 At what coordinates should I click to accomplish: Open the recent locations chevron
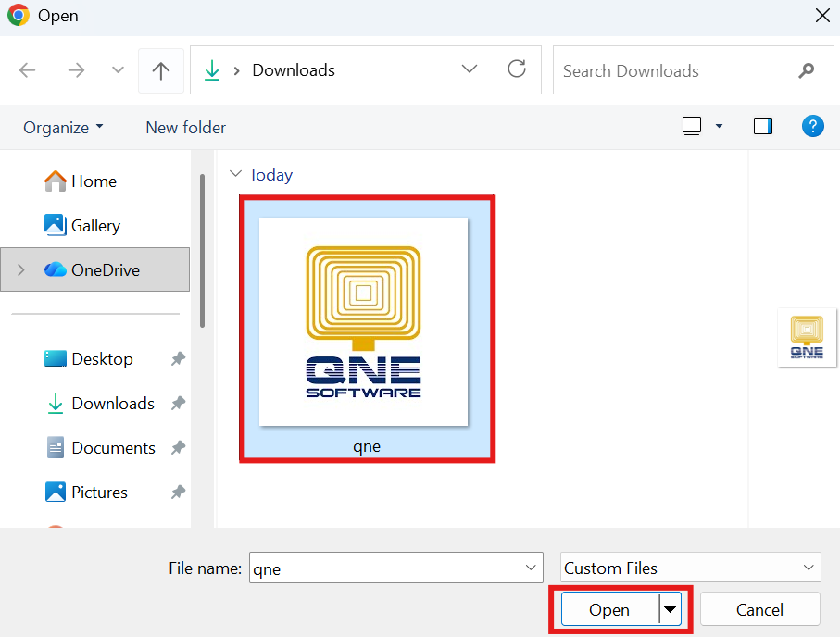118,70
